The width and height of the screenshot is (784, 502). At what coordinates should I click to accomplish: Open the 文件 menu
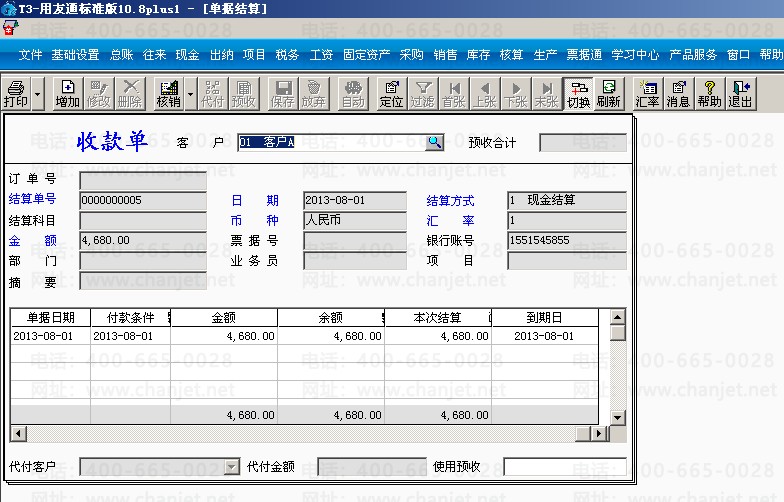point(30,54)
